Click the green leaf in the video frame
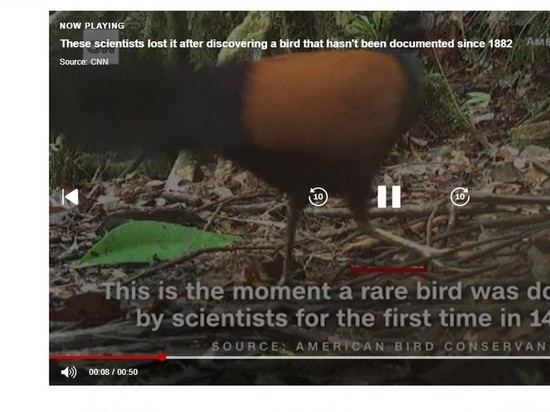550x412 pixels. 156,243
